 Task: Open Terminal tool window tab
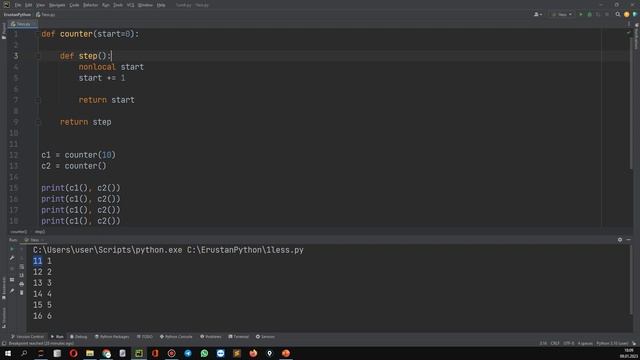coord(239,337)
